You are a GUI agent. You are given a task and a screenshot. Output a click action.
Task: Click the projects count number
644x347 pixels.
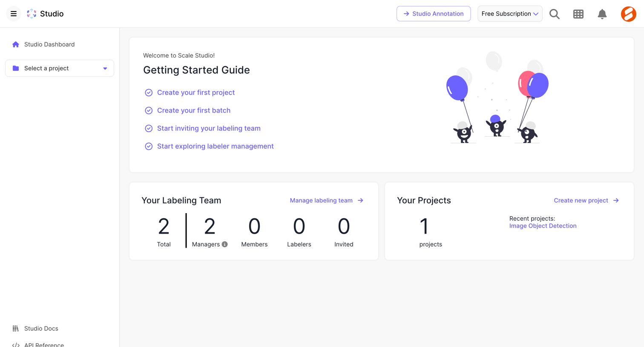[424, 226]
